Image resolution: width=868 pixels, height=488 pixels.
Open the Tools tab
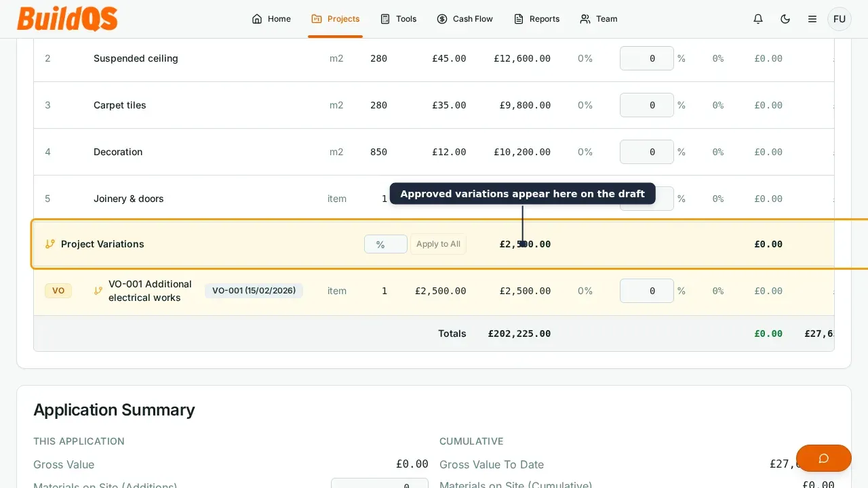[398, 19]
